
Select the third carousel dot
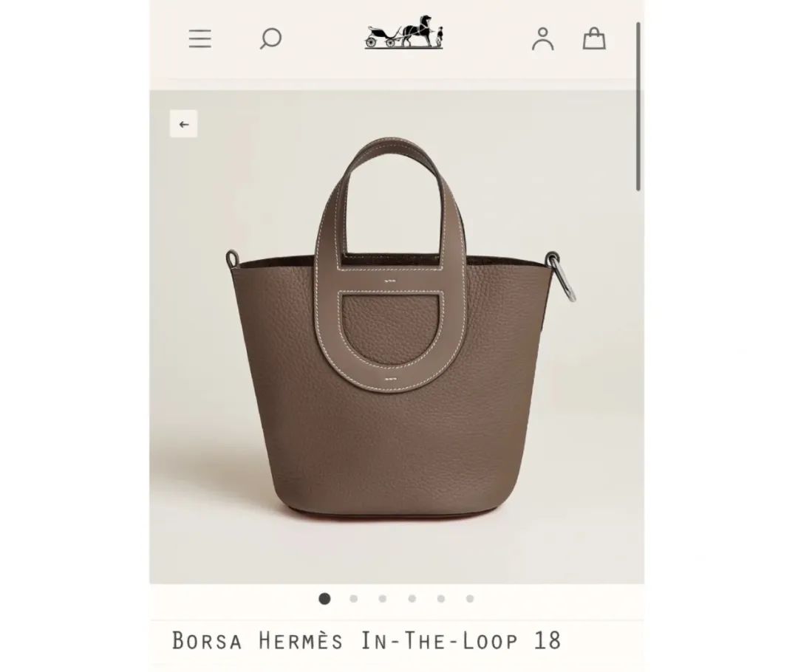[x=383, y=599]
